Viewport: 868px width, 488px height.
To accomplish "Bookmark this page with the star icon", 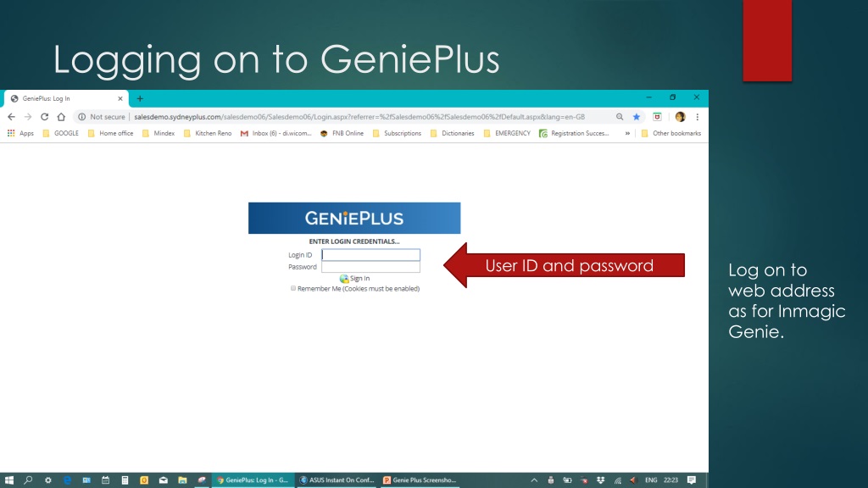I will click(x=637, y=117).
